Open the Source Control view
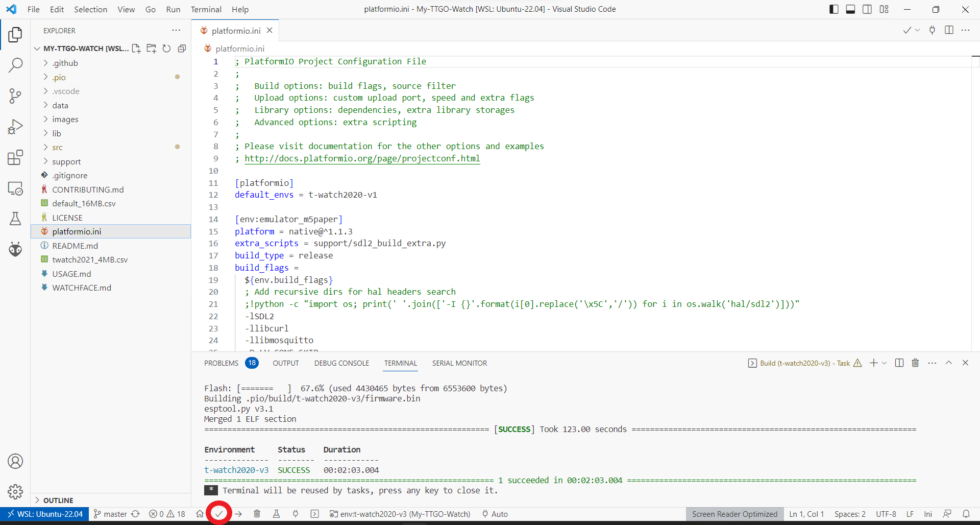The height and width of the screenshot is (525, 980). point(15,96)
